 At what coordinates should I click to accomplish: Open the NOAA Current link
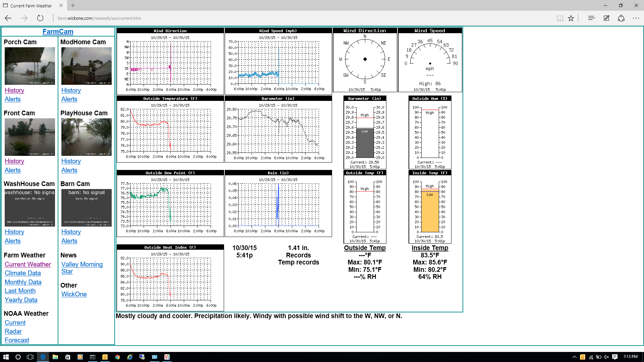15,323
